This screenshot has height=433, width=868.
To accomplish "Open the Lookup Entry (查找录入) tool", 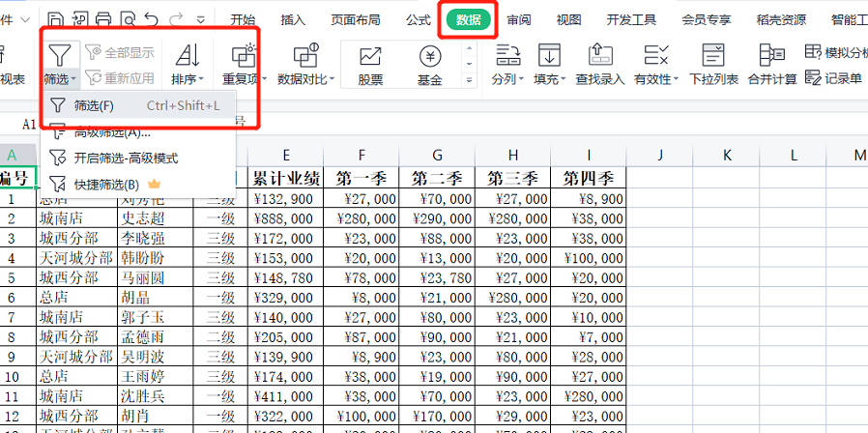I will (599, 54).
